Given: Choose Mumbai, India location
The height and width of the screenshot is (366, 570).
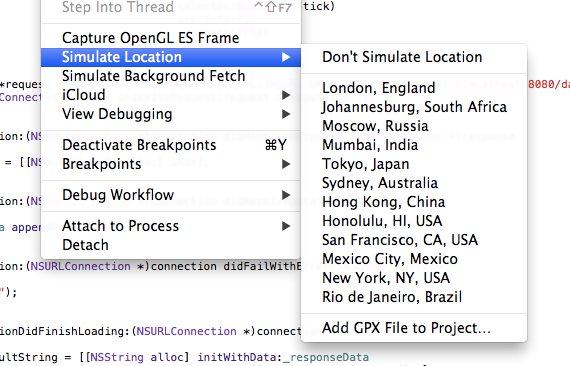Looking at the screenshot, I should (x=414, y=145).
